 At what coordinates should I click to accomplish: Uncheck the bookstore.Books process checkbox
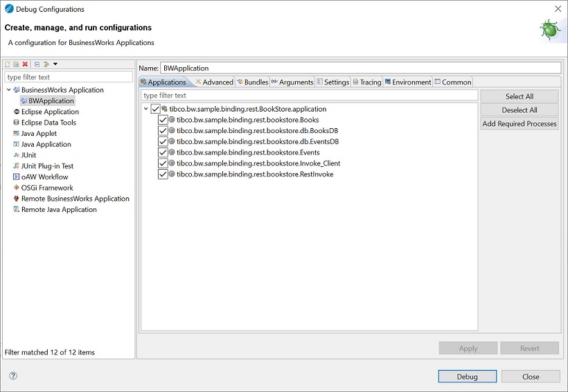pyautogui.click(x=163, y=120)
